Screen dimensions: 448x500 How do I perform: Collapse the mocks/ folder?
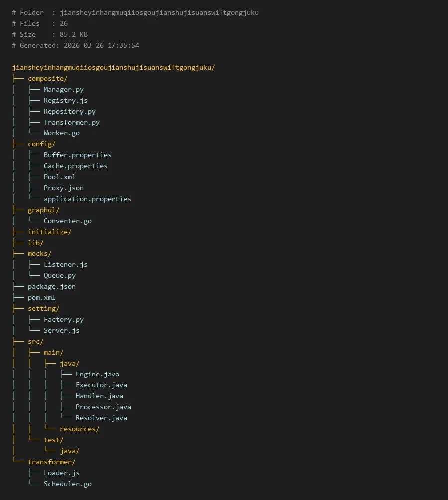click(x=39, y=253)
